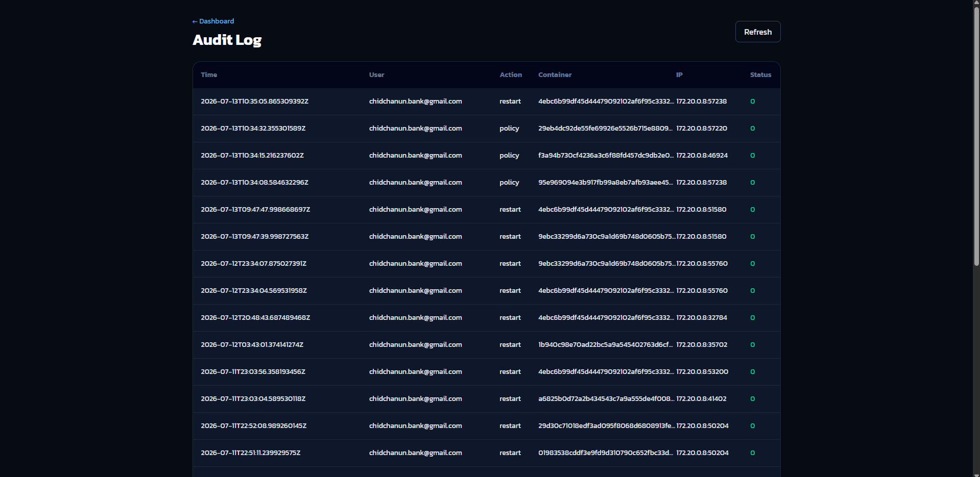Click container ID starting with f3a94b730cf4

(606, 156)
